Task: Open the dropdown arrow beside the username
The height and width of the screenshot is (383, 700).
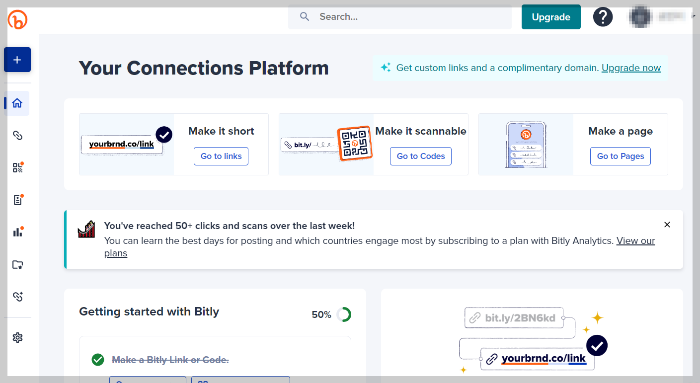Action: 694,16
